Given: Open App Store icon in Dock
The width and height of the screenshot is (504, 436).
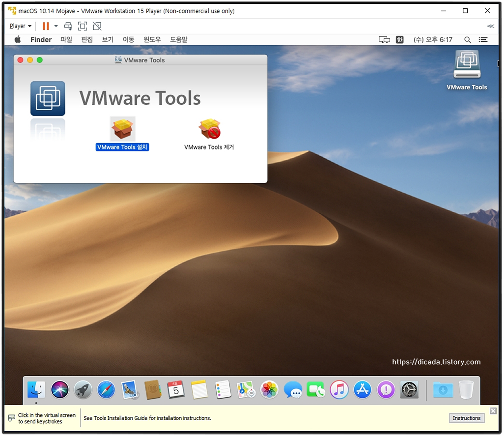Looking at the screenshot, I should coord(363,390).
